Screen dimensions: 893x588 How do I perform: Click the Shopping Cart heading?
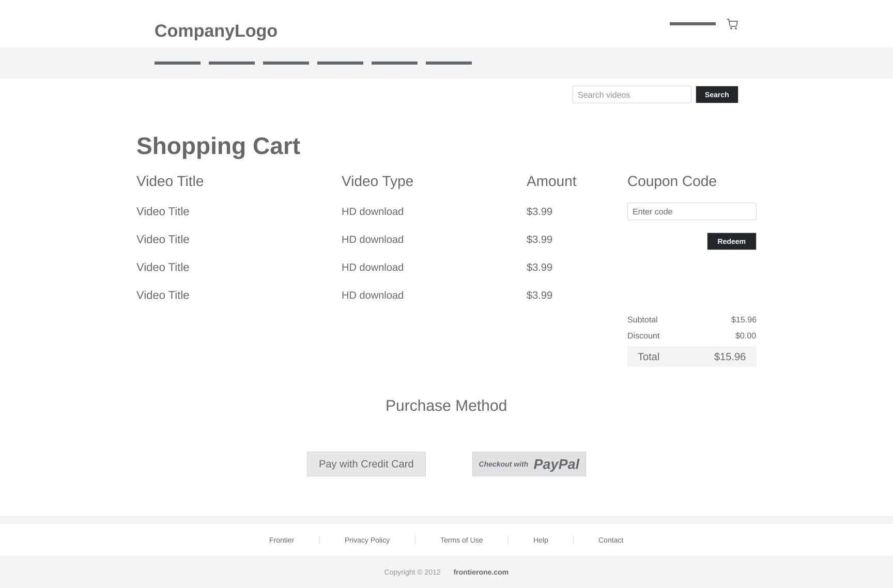pos(218,146)
